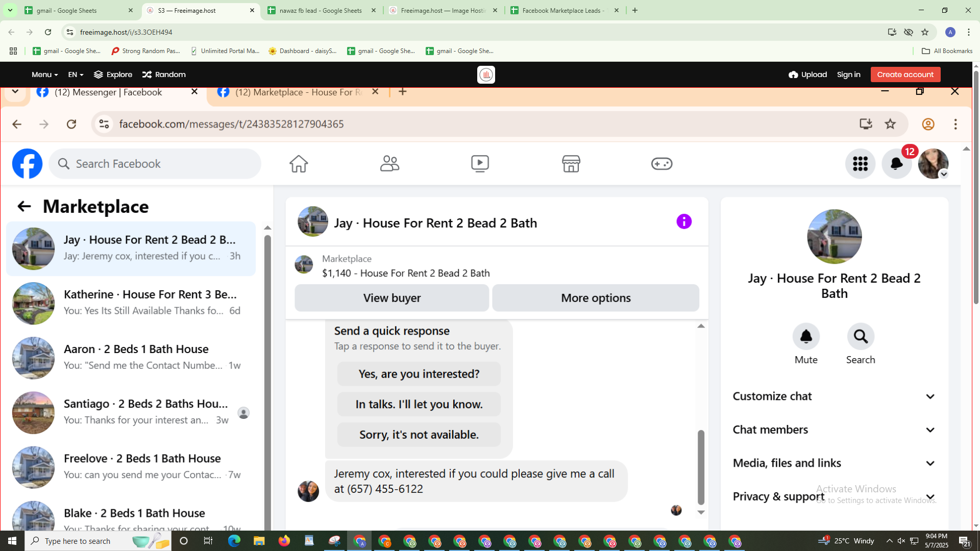Switch to Facebook Marketplace Leads browser tab
This screenshot has width=980, height=551.
click(563, 10)
